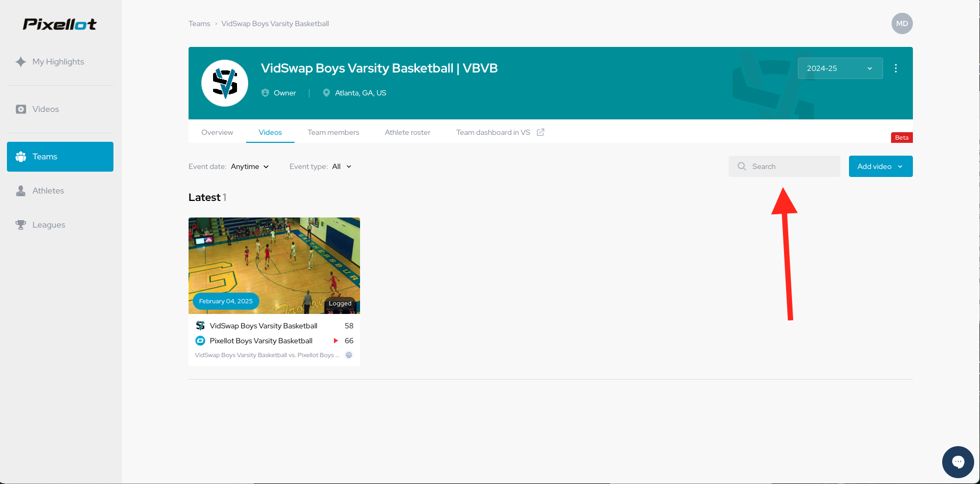The height and width of the screenshot is (484, 980).
Task: Click VidSwap Boys Varsity Basketball card title
Action: coord(264,326)
